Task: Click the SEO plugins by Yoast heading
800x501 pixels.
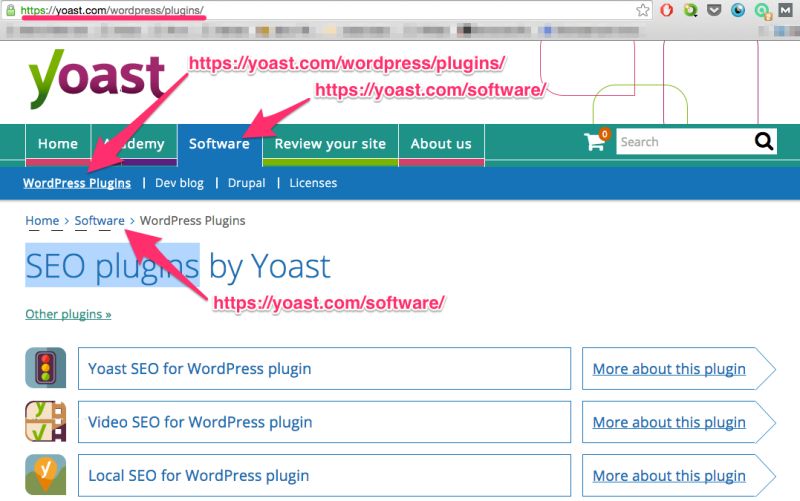Action: [178, 266]
